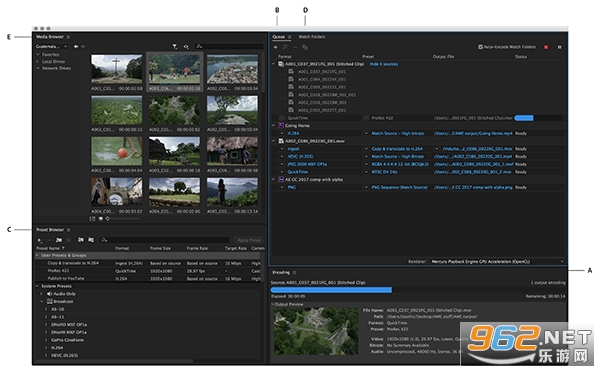Select the Queue tab

tap(279, 37)
